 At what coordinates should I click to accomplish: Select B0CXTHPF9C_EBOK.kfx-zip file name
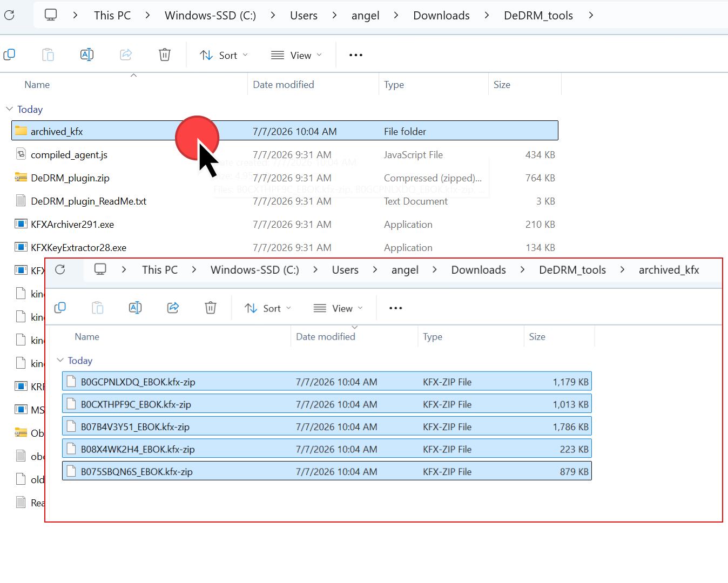pos(136,404)
